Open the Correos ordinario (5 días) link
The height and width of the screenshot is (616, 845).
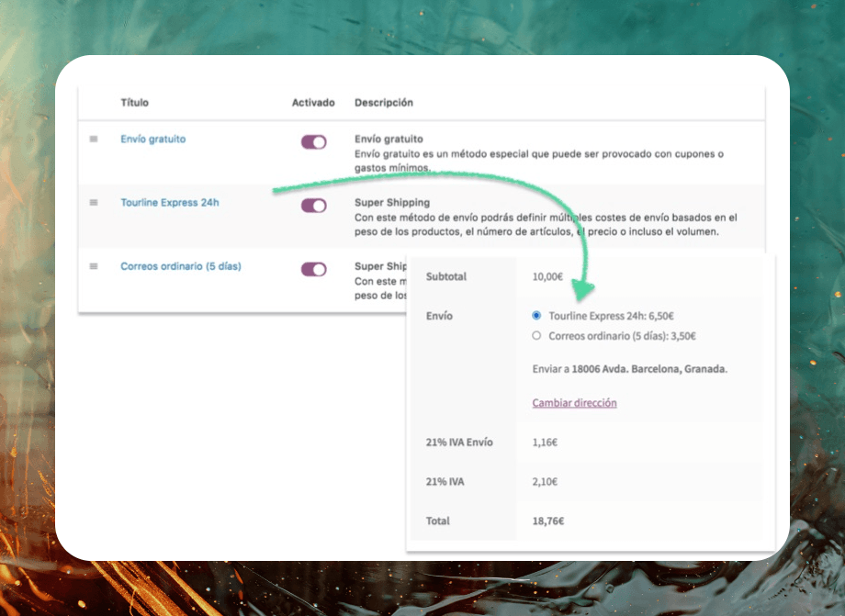point(180,266)
